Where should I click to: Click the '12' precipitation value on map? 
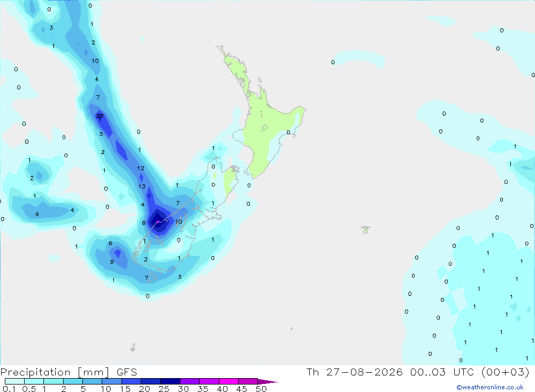point(141,168)
